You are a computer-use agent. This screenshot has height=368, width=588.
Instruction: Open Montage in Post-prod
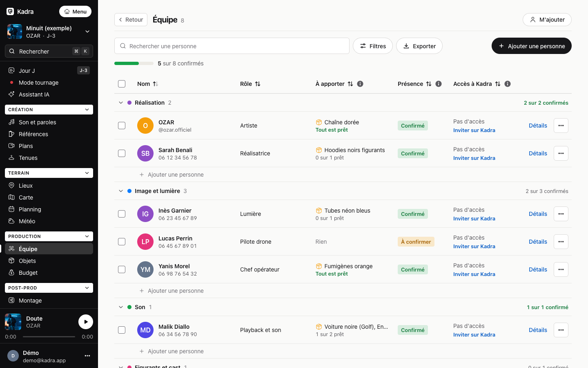click(49, 300)
